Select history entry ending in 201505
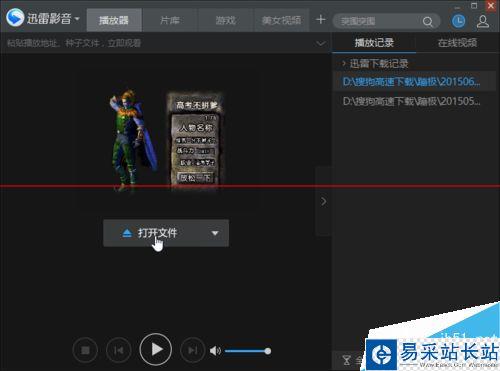The width and height of the screenshot is (500, 371). pyautogui.click(x=414, y=101)
